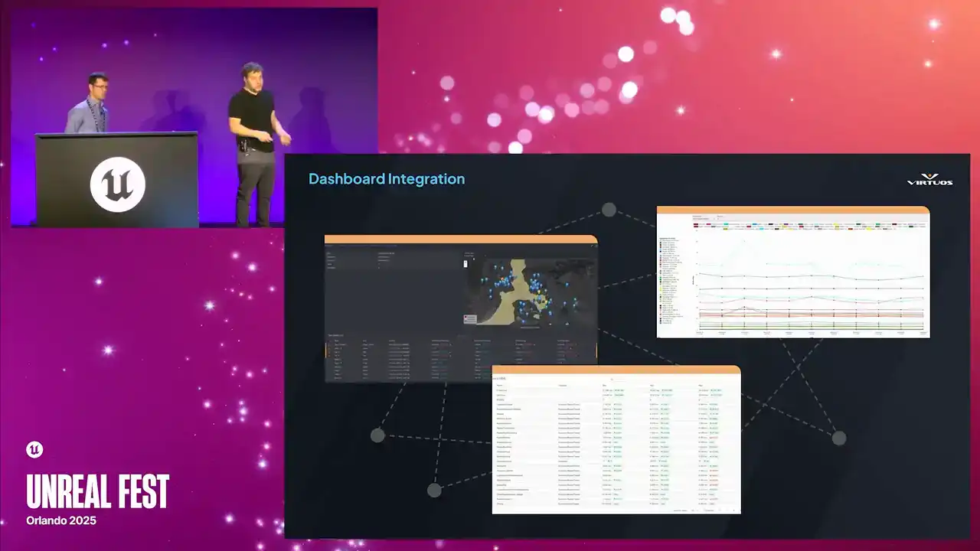This screenshot has height=551, width=980.
Task: Open the dropdown above the line chart
Action: 702,218
